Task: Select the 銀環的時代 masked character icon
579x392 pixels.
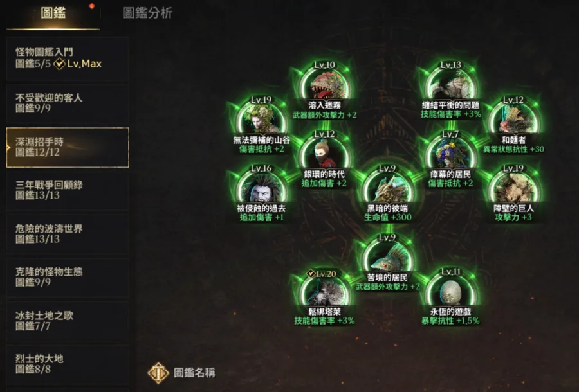Action: tap(324, 154)
